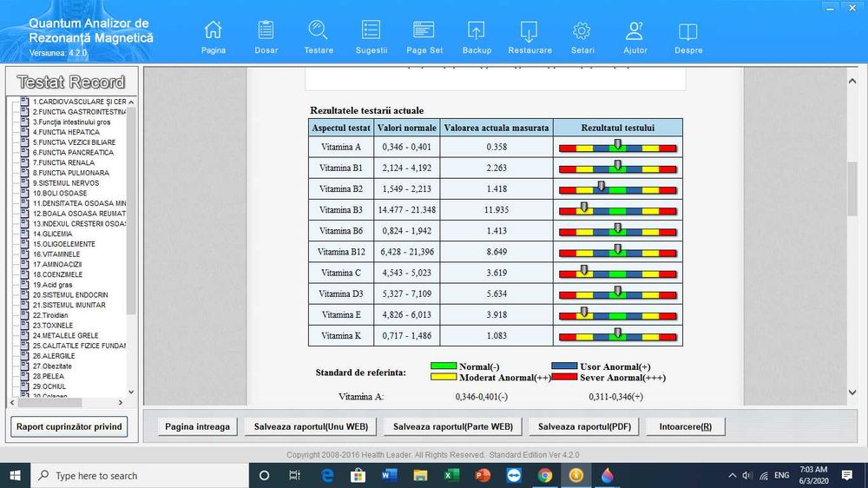
Task: Select 14.GLICEMIA record
Action: pos(53,234)
